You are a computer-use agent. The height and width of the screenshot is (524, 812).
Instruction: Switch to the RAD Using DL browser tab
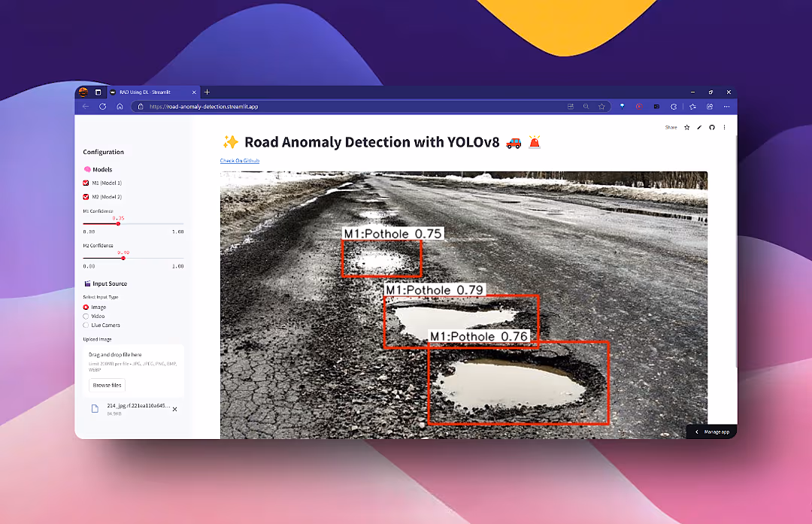[147, 92]
